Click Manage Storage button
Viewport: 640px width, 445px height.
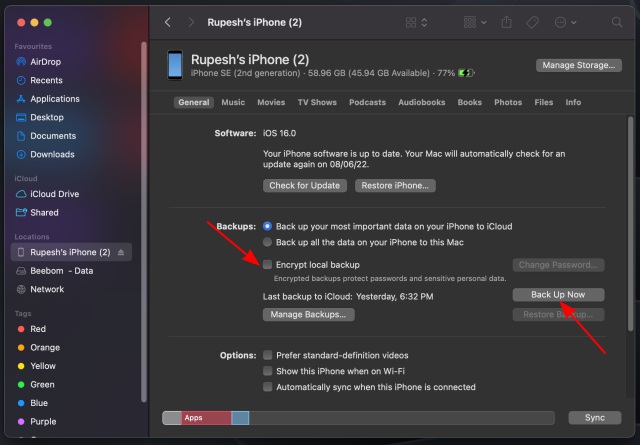[x=579, y=65]
